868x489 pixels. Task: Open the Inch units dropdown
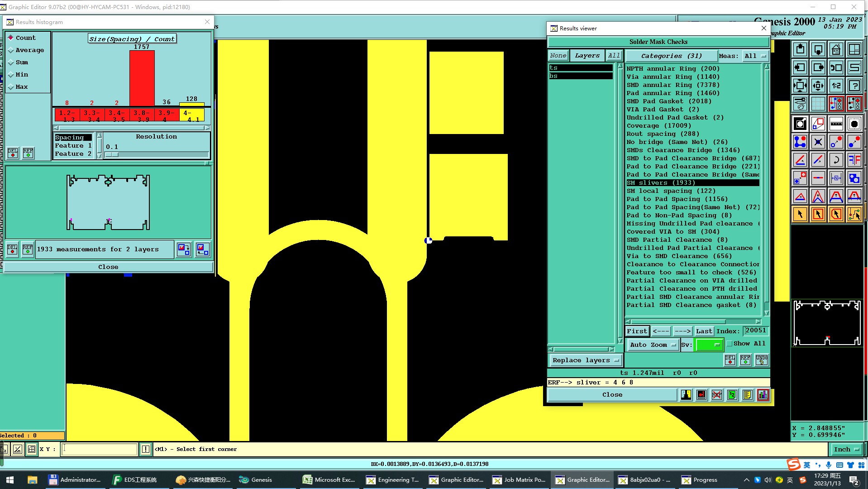tap(846, 449)
